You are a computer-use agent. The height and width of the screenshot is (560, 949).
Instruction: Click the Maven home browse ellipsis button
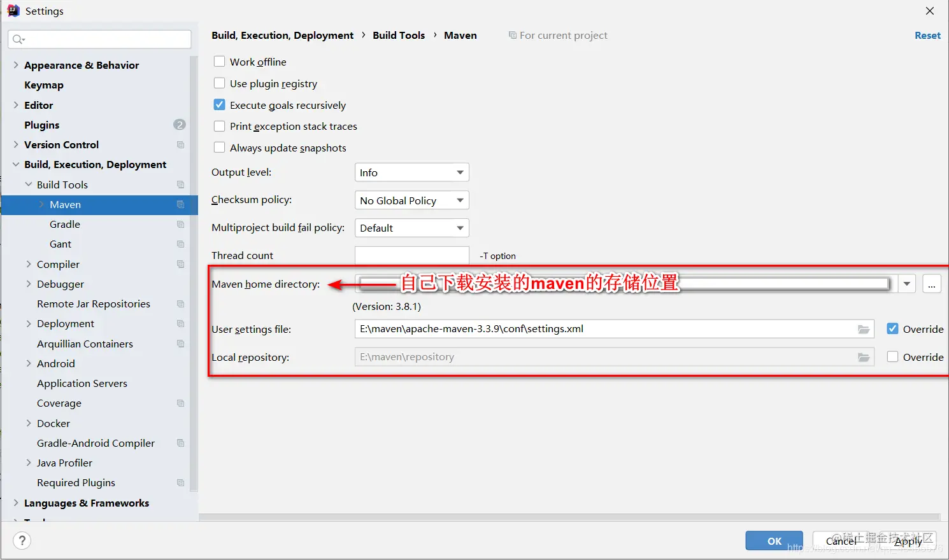pos(932,284)
